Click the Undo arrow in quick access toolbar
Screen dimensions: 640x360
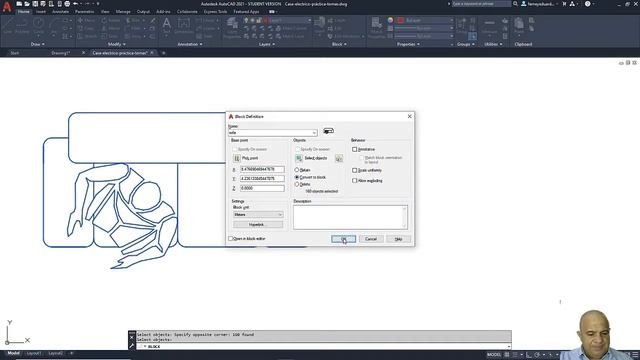(76, 4)
